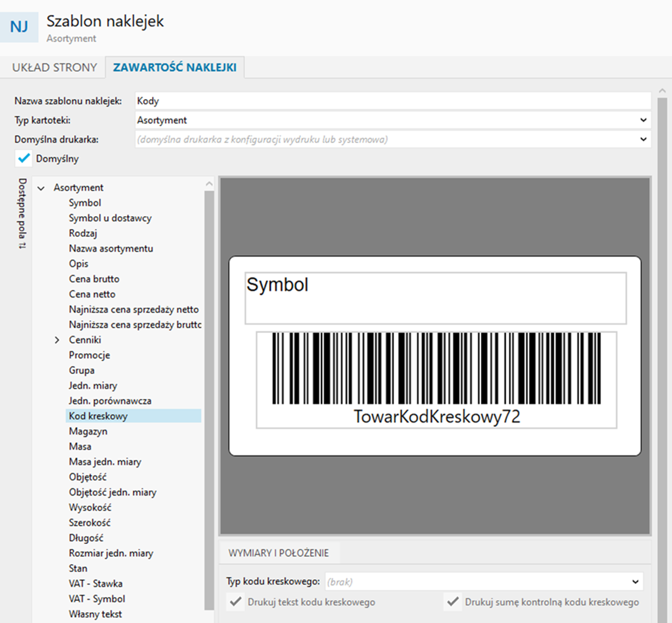Expand the Cenniki tree node
Viewport: 672px width, 623px height.
tap(57, 340)
